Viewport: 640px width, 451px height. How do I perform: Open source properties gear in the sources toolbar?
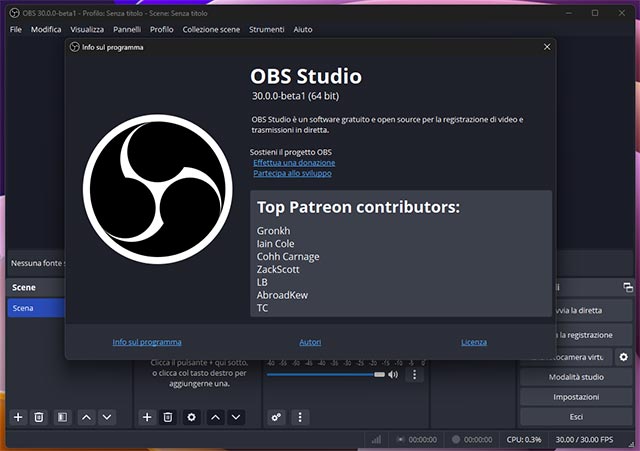[191, 416]
